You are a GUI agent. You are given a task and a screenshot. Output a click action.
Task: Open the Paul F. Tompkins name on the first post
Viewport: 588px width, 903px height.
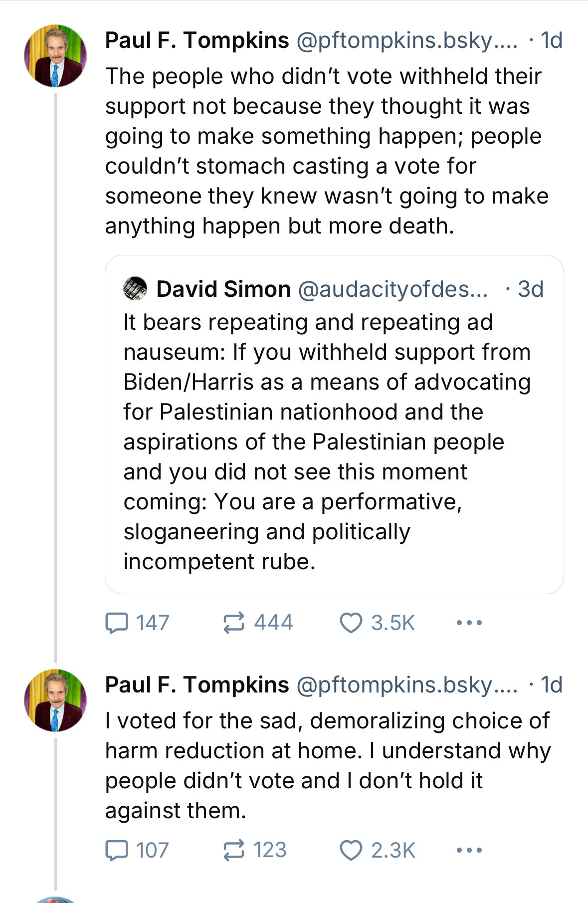(197, 40)
